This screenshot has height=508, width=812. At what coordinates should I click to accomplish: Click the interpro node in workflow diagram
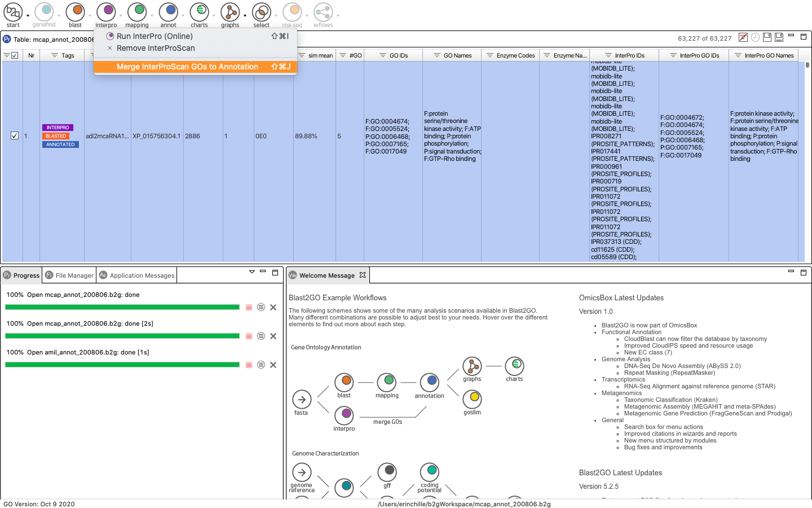point(344,415)
